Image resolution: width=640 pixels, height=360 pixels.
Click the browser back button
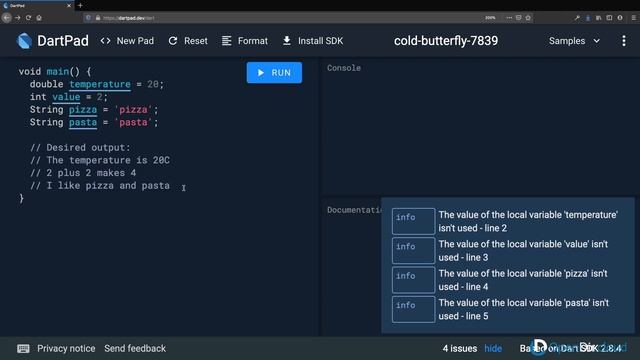(x=6, y=18)
